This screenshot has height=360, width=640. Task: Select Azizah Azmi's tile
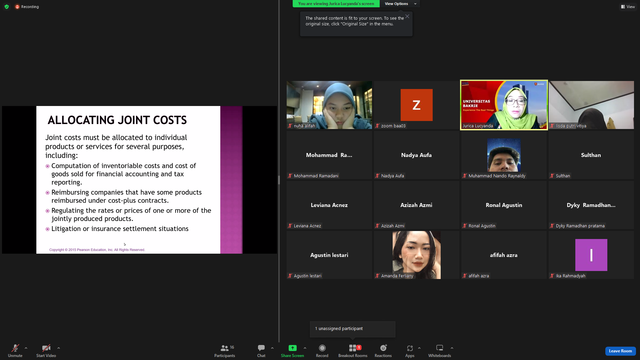click(x=416, y=205)
